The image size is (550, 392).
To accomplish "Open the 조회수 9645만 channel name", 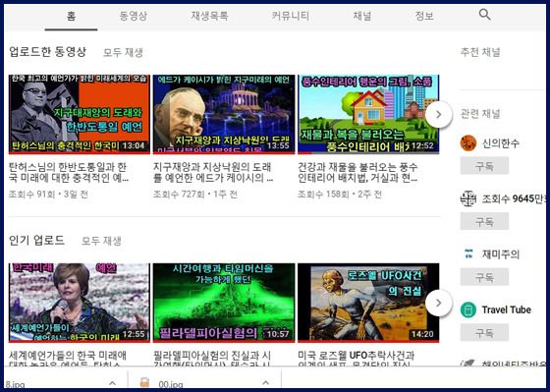I will pyautogui.click(x=514, y=198).
